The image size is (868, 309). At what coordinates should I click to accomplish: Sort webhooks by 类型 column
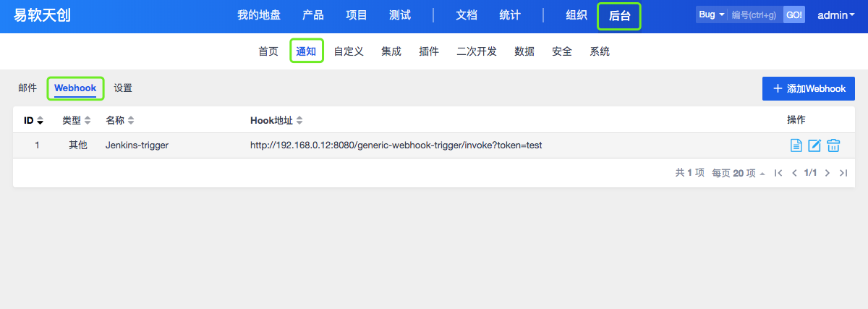click(x=76, y=120)
